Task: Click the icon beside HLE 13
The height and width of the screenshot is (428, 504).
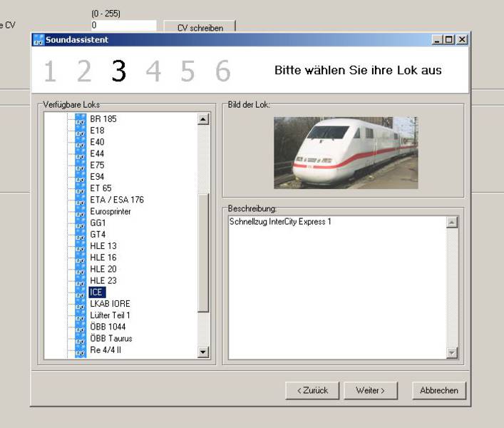Action: coord(81,246)
